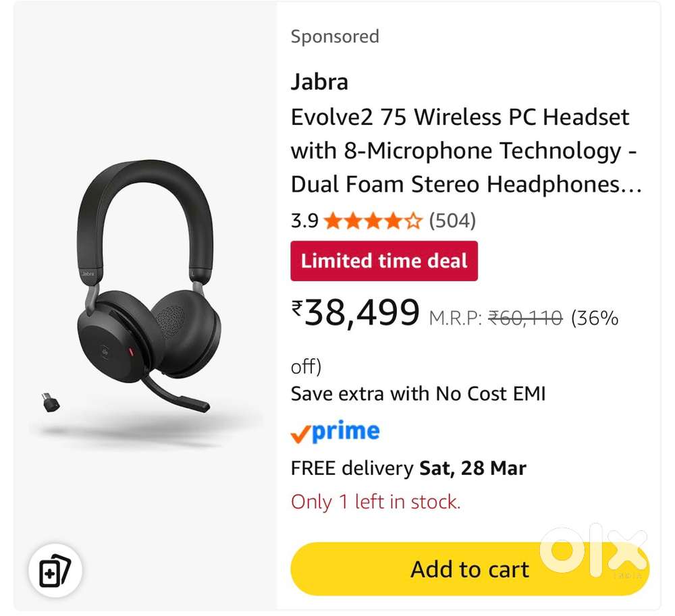This screenshot has width=675, height=616.
Task: Click the Only 1 left in stock notice
Action: click(x=375, y=502)
